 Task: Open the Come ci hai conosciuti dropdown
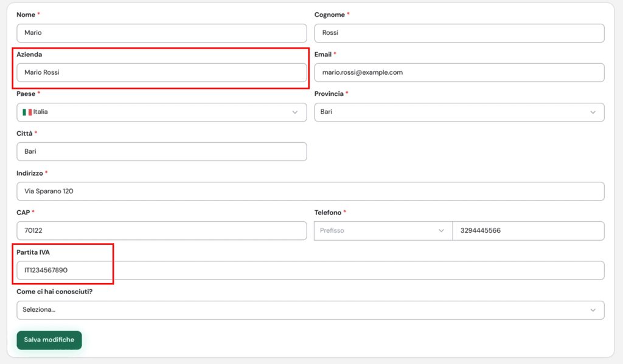click(310, 310)
